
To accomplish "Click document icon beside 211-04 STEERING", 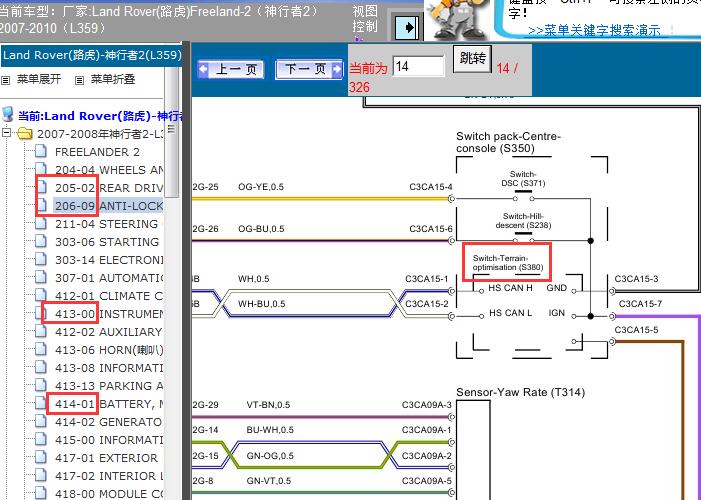I will pos(41,223).
